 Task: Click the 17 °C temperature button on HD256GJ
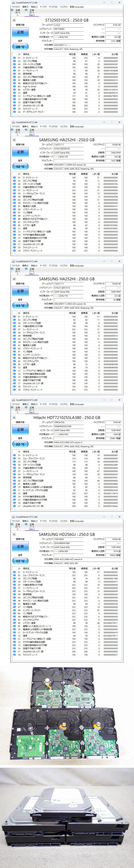(21, 561)
